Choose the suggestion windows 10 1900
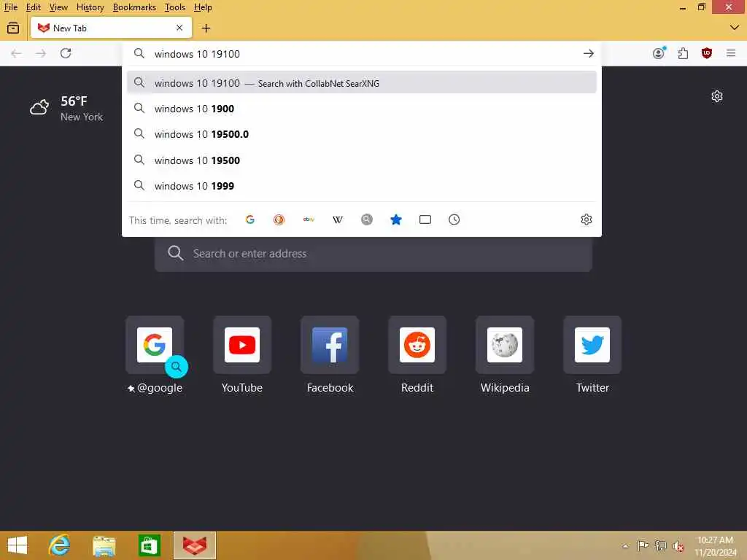 pyautogui.click(x=362, y=109)
